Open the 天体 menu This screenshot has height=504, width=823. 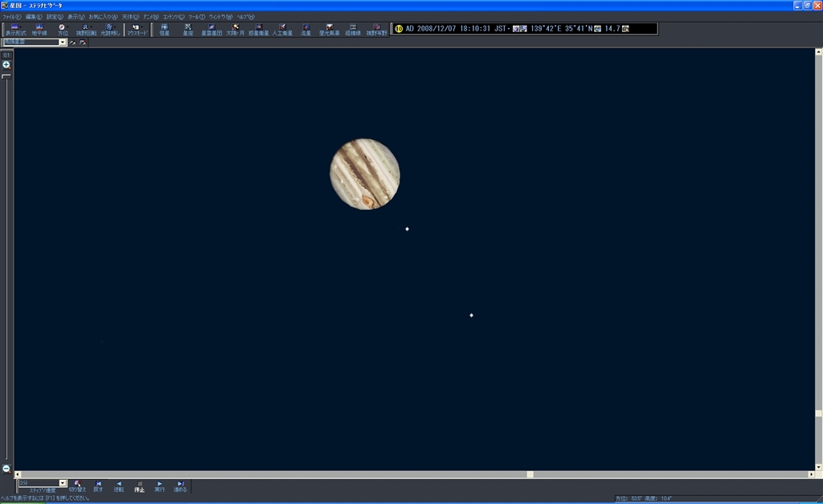pos(130,16)
